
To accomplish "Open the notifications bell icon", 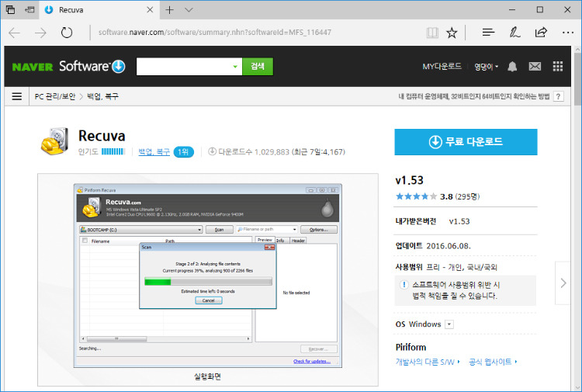I will tap(512, 67).
